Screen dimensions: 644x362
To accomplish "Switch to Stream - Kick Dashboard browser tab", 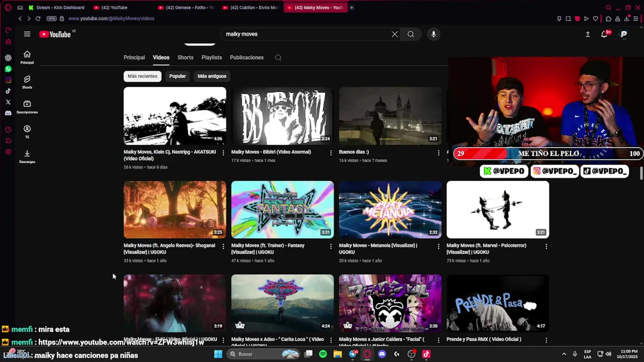I will (56, 8).
